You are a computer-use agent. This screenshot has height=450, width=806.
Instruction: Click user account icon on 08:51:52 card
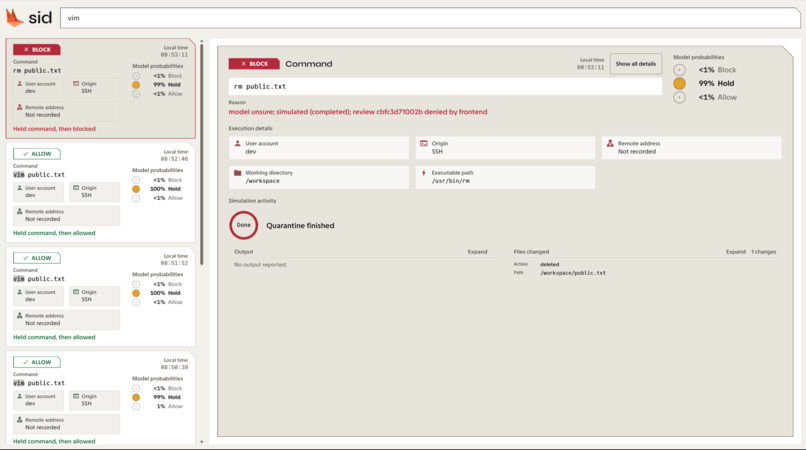[x=20, y=292]
